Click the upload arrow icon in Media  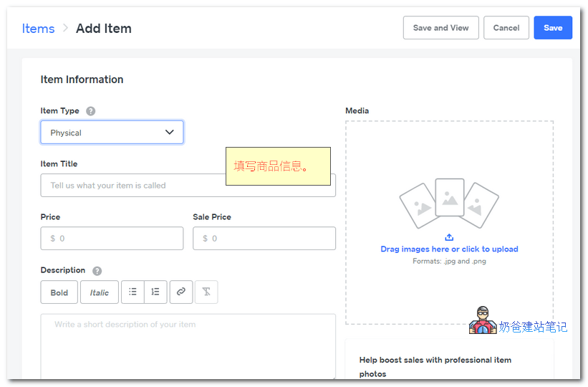(449, 237)
